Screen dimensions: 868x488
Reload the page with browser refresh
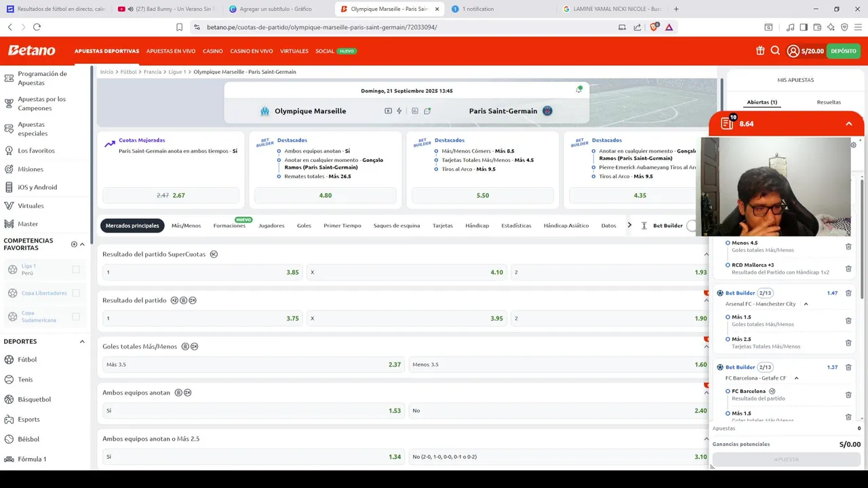coord(37,27)
